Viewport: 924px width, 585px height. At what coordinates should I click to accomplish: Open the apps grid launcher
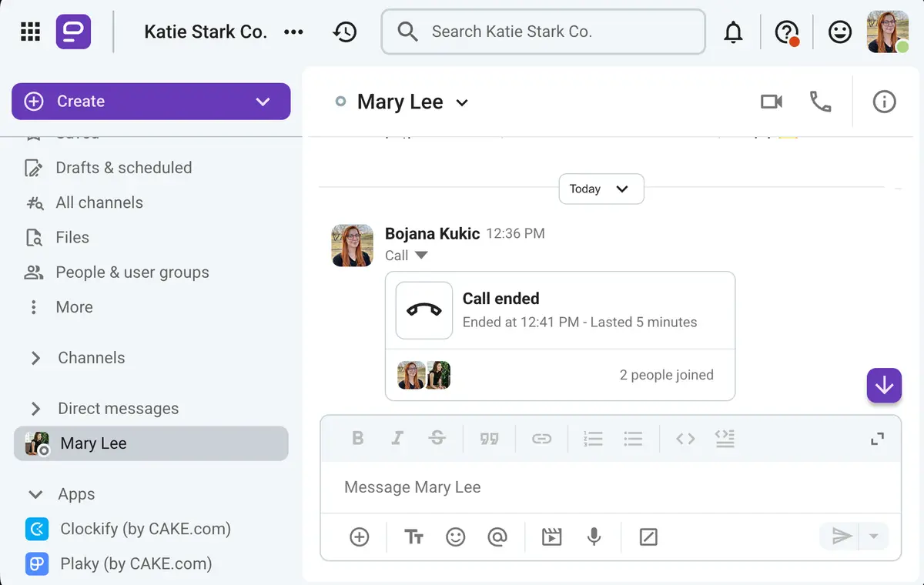click(x=30, y=32)
